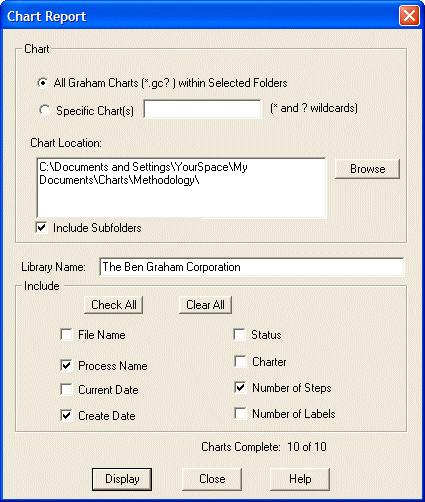Uncheck the Process Name checkbox
This screenshot has height=502, width=425.
pyautogui.click(x=66, y=365)
